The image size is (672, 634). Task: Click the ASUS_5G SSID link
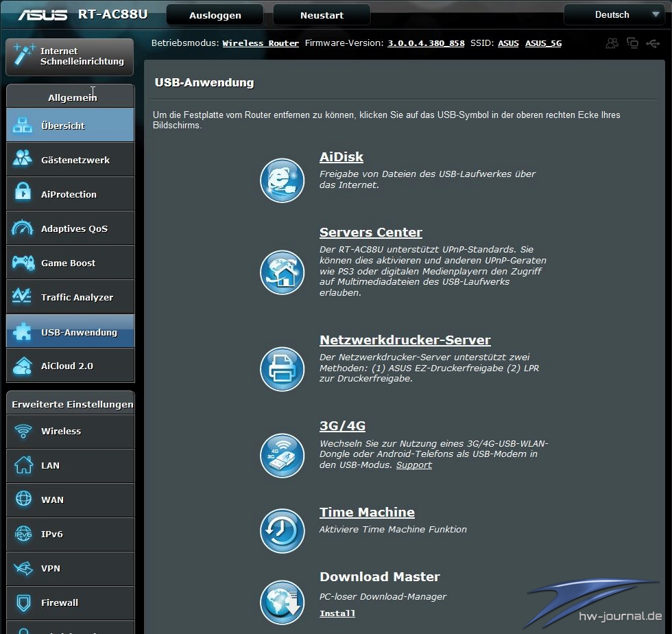[543, 43]
